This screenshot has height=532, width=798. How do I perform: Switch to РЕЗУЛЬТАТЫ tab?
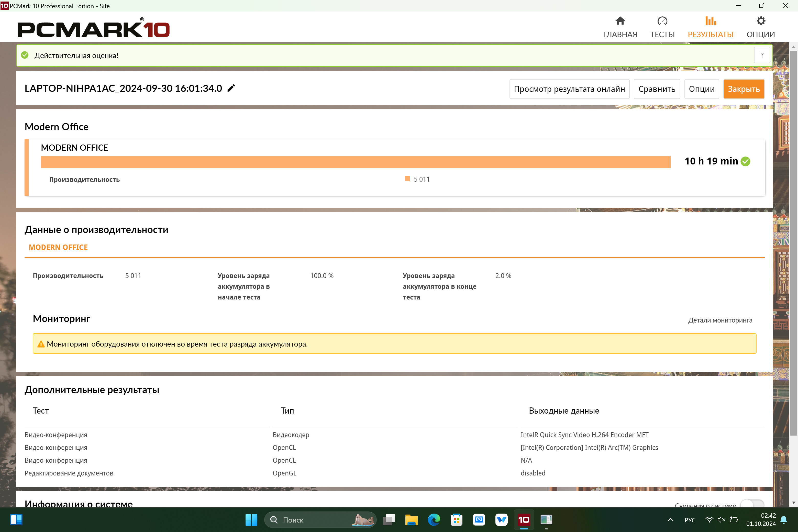pos(711,27)
